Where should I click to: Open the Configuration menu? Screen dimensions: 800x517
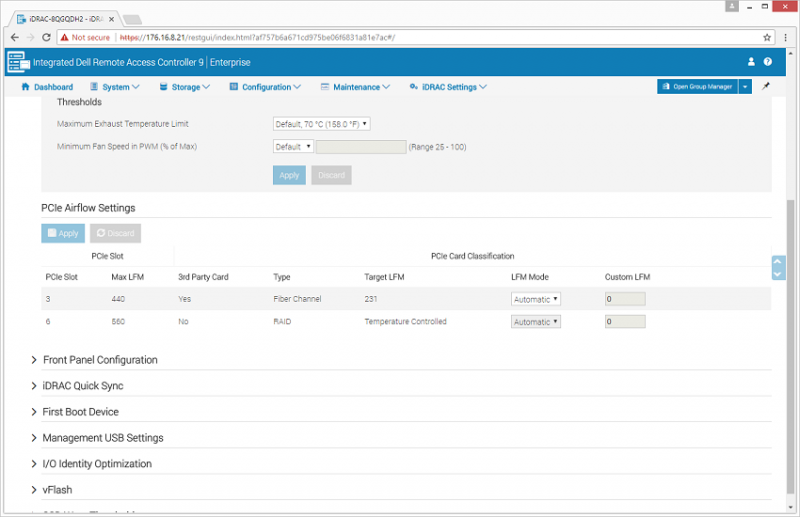(266, 87)
